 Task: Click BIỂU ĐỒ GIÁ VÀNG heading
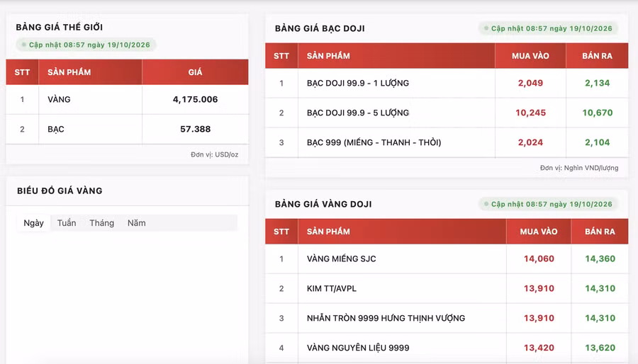click(60, 190)
